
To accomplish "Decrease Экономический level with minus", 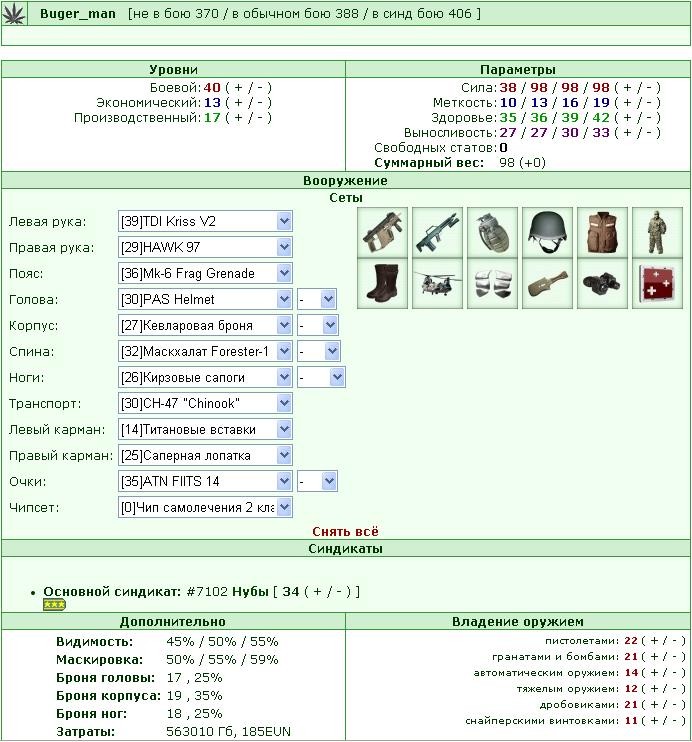I will tap(260, 103).
